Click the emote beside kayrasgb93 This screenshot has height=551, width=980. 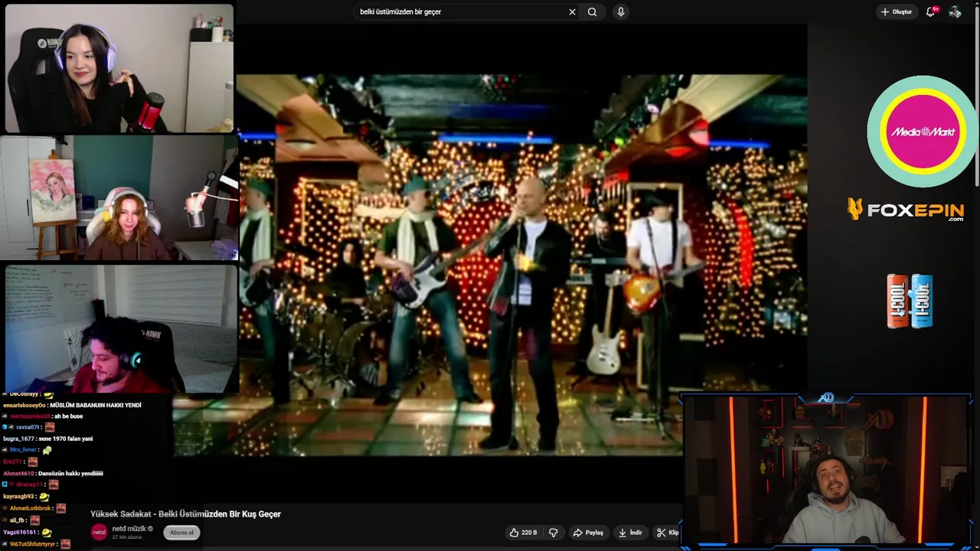click(44, 496)
